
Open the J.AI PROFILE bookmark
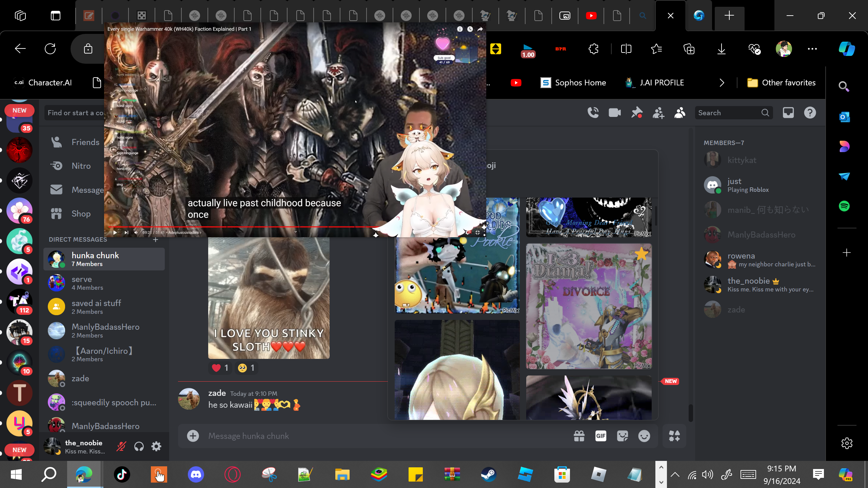point(654,83)
